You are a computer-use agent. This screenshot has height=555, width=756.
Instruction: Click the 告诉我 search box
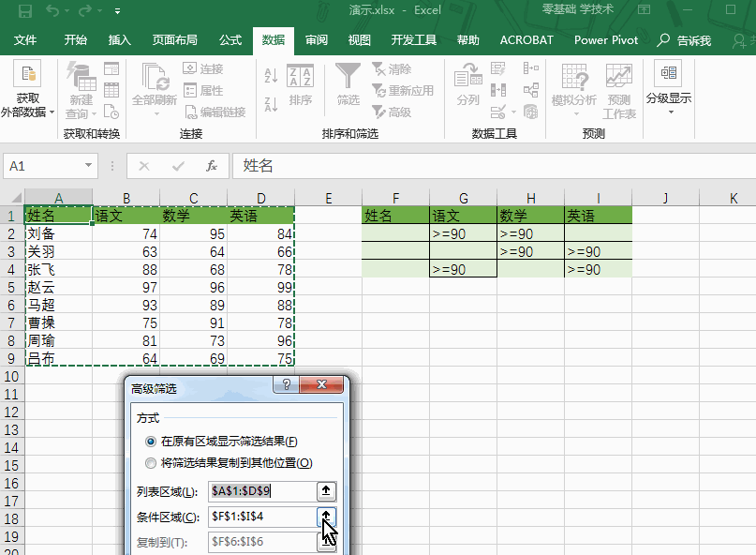tap(685, 40)
